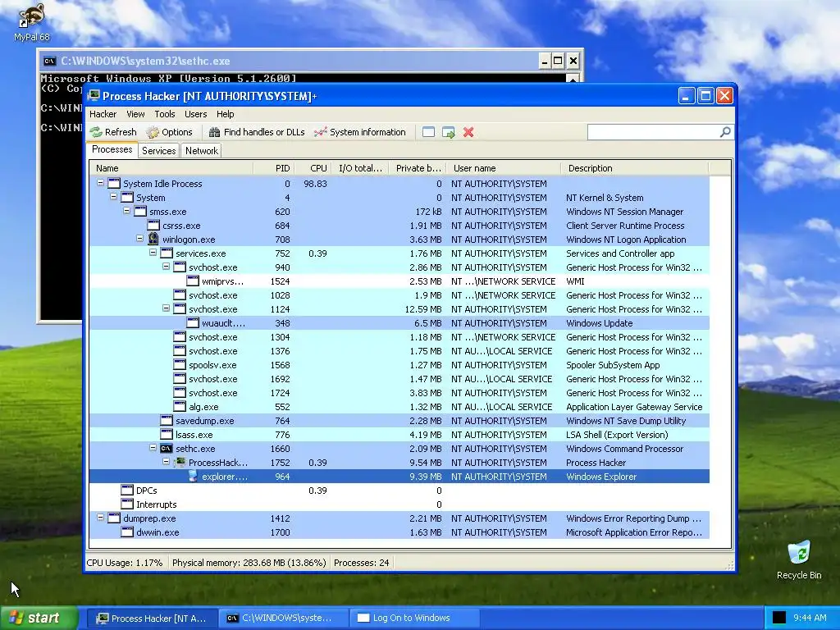Select the dwwin.exe process row

(399, 532)
